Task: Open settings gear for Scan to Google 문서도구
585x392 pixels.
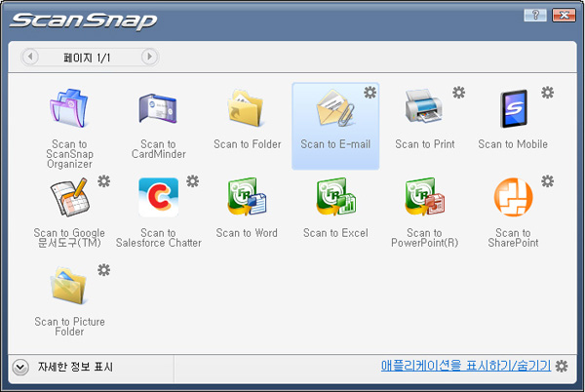Action: pyautogui.click(x=103, y=181)
